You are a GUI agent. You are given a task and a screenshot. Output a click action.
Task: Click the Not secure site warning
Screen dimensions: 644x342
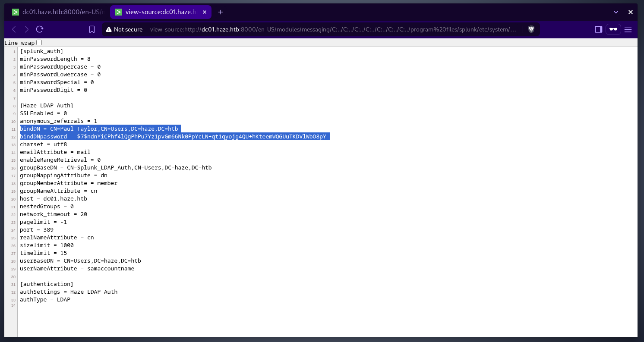123,29
